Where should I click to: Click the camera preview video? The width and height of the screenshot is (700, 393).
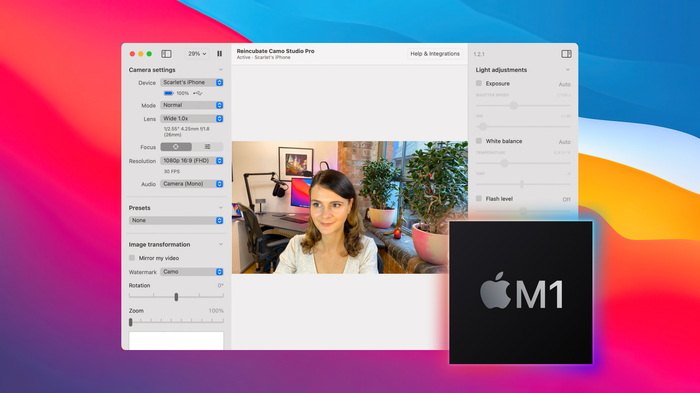tap(350, 207)
